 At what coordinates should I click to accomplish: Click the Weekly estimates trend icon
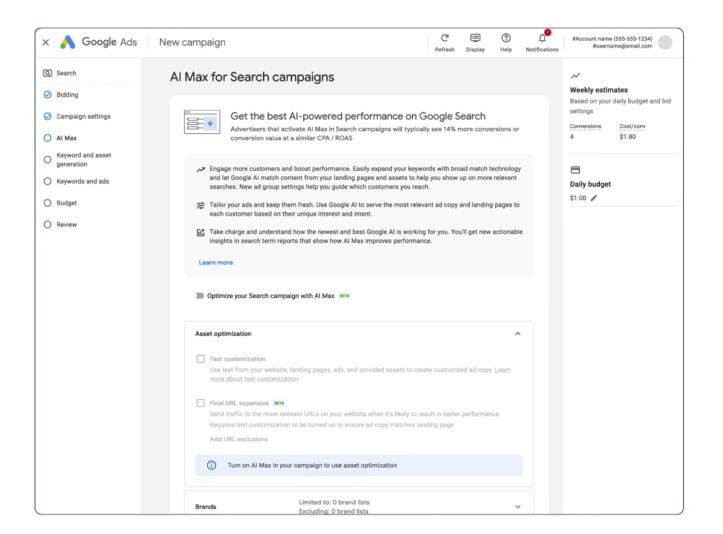575,76
